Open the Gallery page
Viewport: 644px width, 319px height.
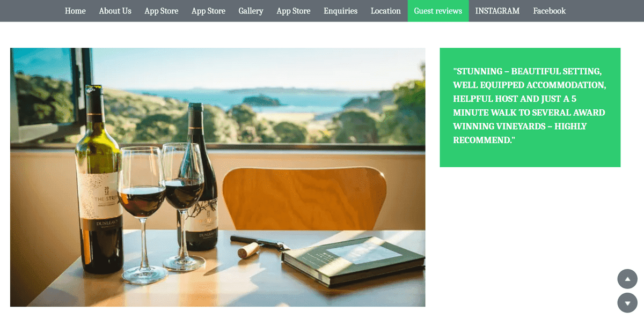click(251, 11)
